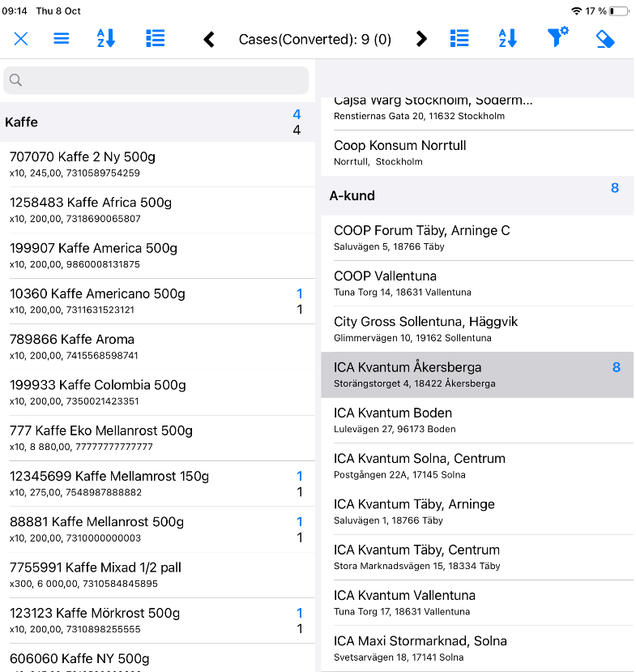
Task: Sort the product list A-Z (left sort icon)
Action: click(106, 39)
